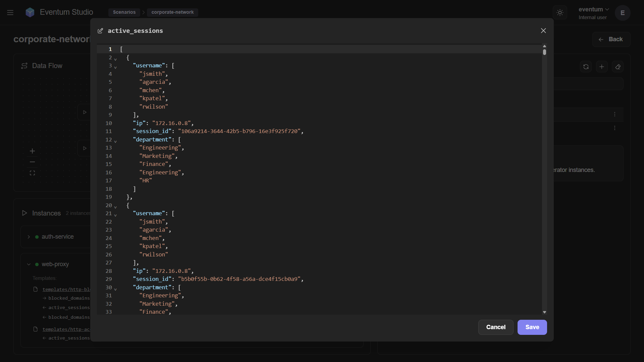Screen dimensions: 644x362
Task: Close the active_sessions dialog
Action: point(543,31)
